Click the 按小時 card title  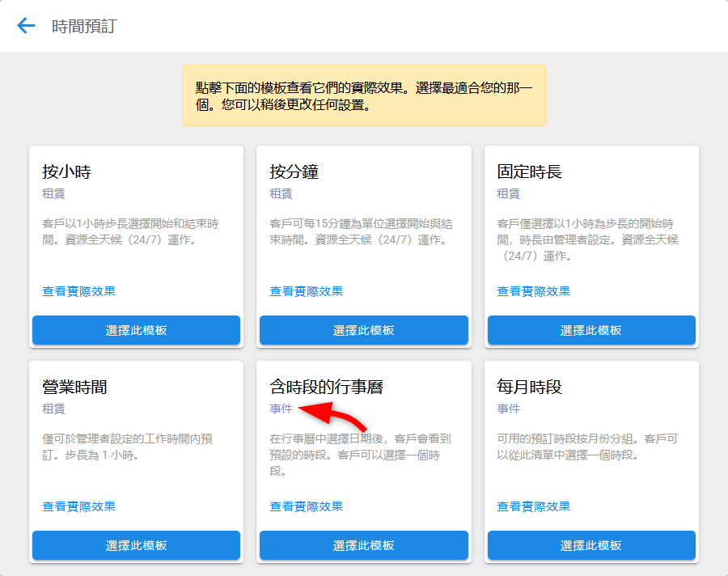pos(66,172)
